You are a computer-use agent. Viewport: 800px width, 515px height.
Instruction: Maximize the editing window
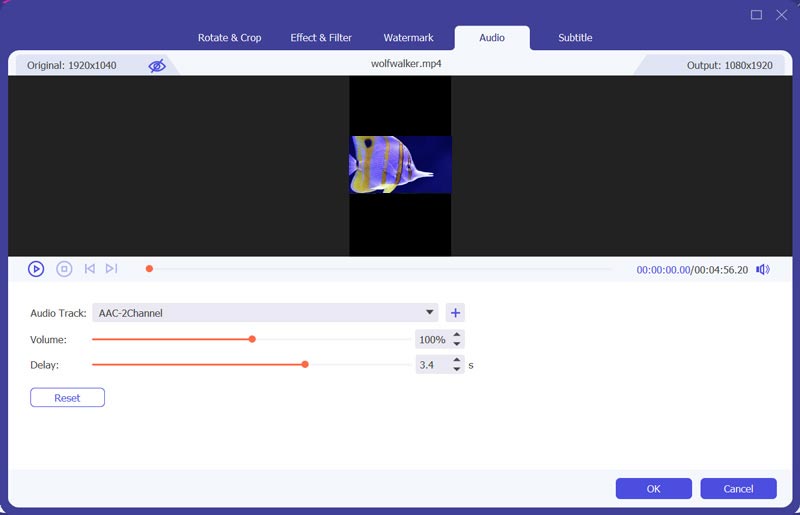pos(756,15)
